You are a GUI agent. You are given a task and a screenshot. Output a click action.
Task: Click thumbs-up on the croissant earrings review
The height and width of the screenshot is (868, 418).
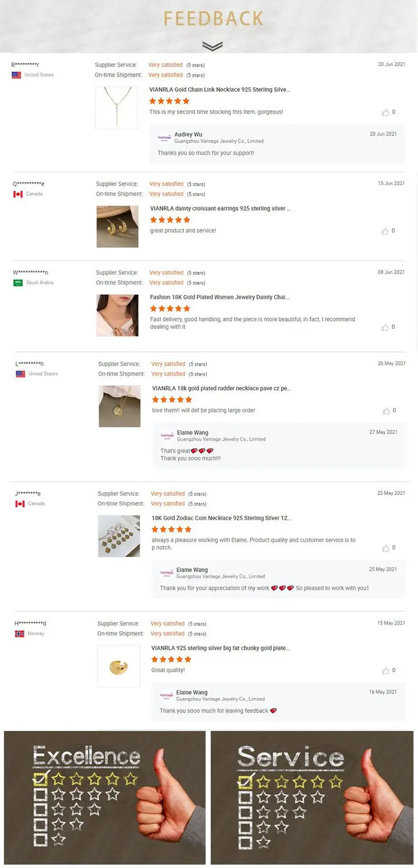click(x=385, y=231)
